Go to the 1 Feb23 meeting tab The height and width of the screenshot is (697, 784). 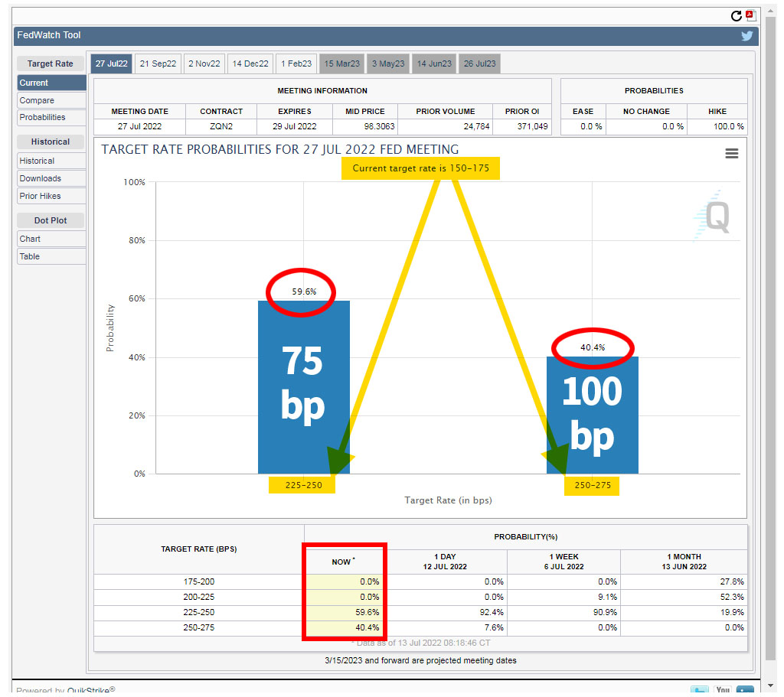(296, 64)
